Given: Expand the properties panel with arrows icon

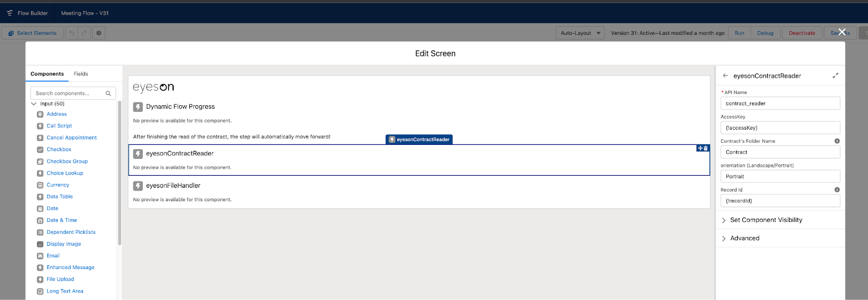Looking at the screenshot, I should pos(835,76).
